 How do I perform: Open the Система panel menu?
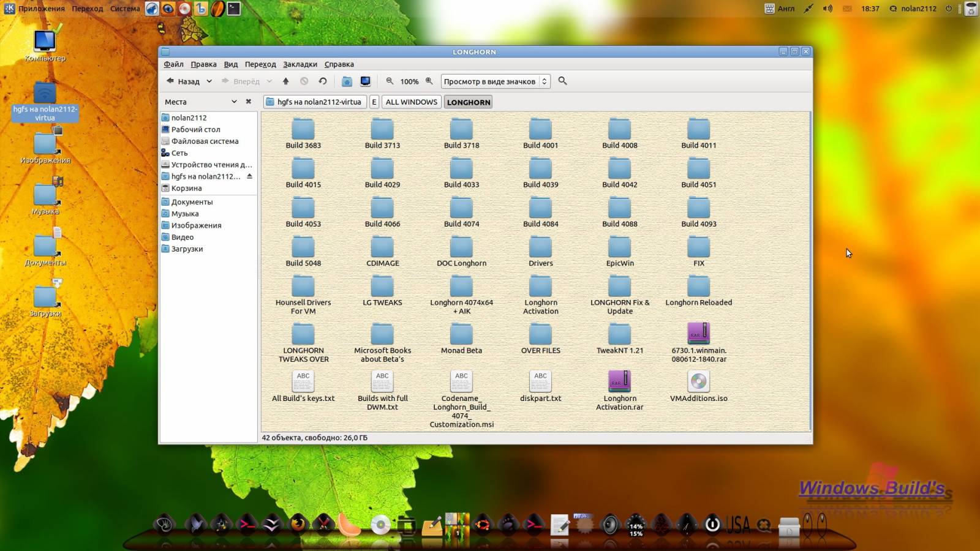(x=125, y=9)
